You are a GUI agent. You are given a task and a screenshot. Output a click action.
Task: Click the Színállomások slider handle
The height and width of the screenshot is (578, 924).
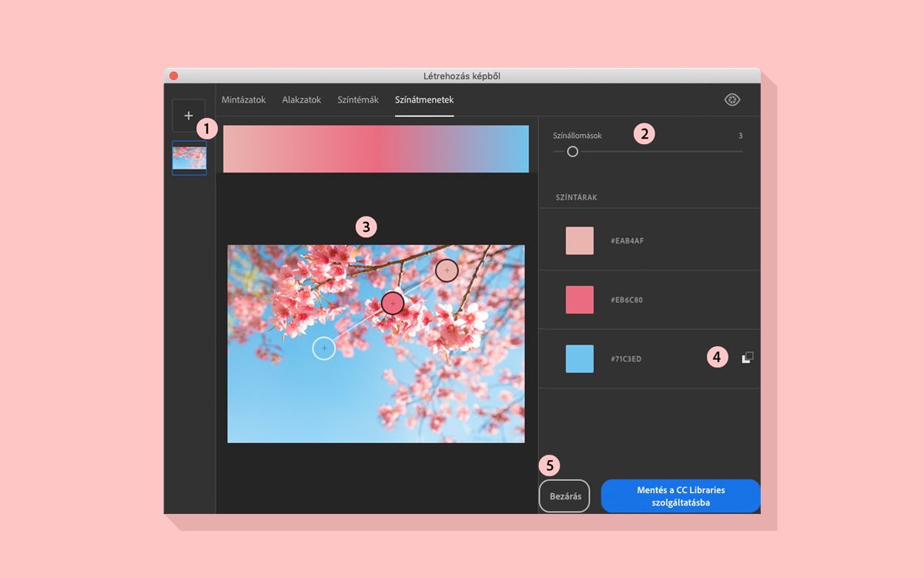point(572,151)
